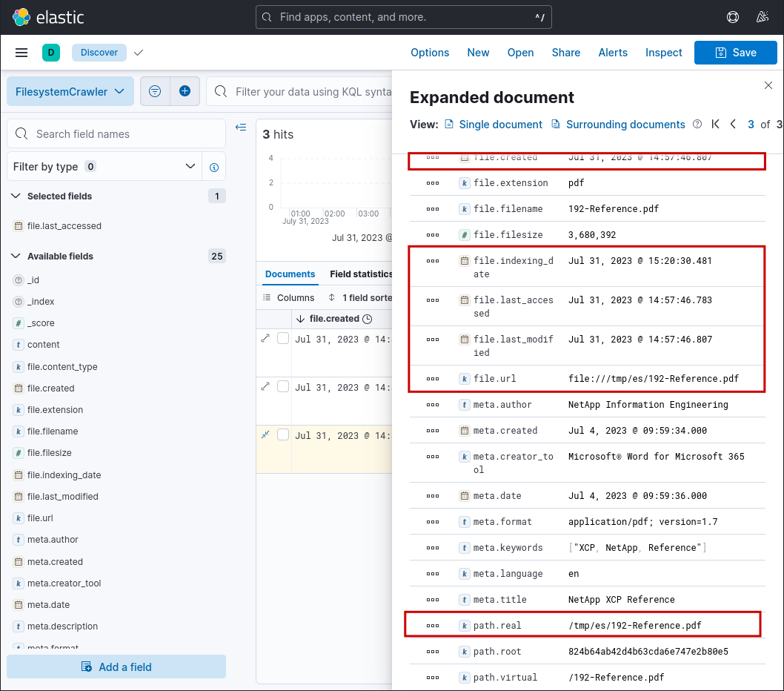The image size is (784, 691).
Task: Open the Options menu
Action: (430, 53)
